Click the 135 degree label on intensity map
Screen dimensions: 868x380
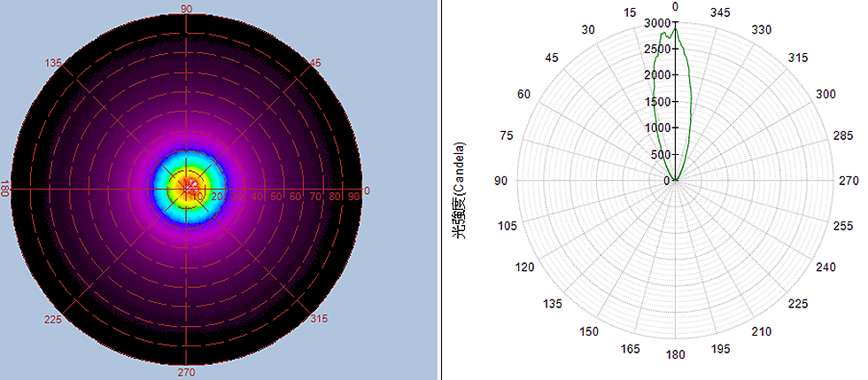pos(53,63)
